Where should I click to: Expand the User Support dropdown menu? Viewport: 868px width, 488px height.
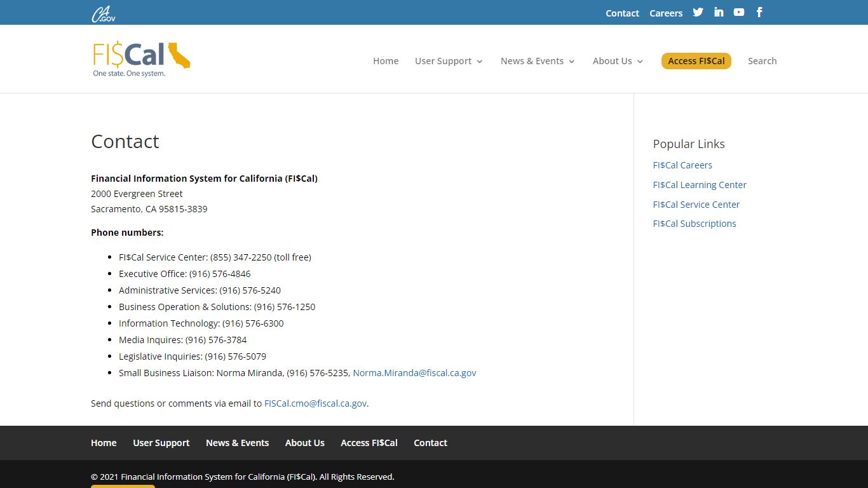point(449,61)
